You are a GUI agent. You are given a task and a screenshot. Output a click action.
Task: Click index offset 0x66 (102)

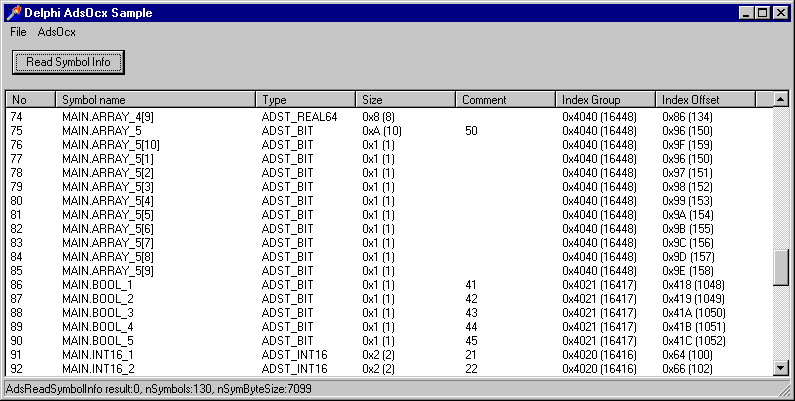click(687, 369)
